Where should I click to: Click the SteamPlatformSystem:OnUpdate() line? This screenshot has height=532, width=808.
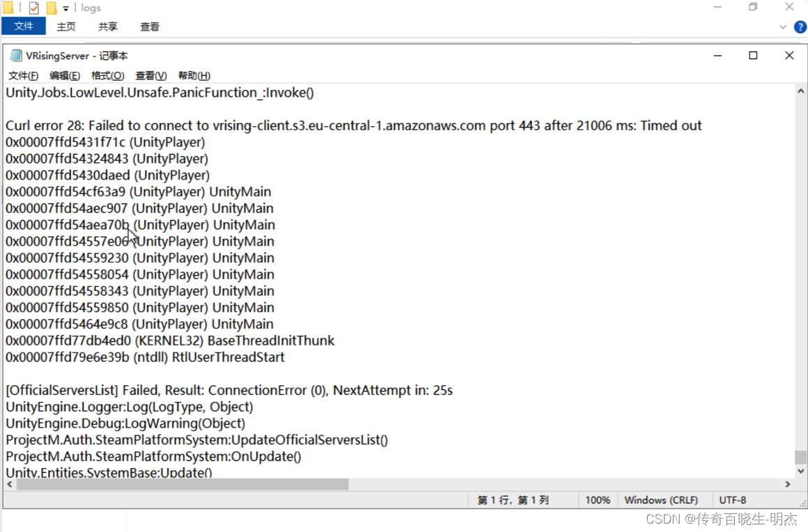pyautogui.click(x=153, y=456)
